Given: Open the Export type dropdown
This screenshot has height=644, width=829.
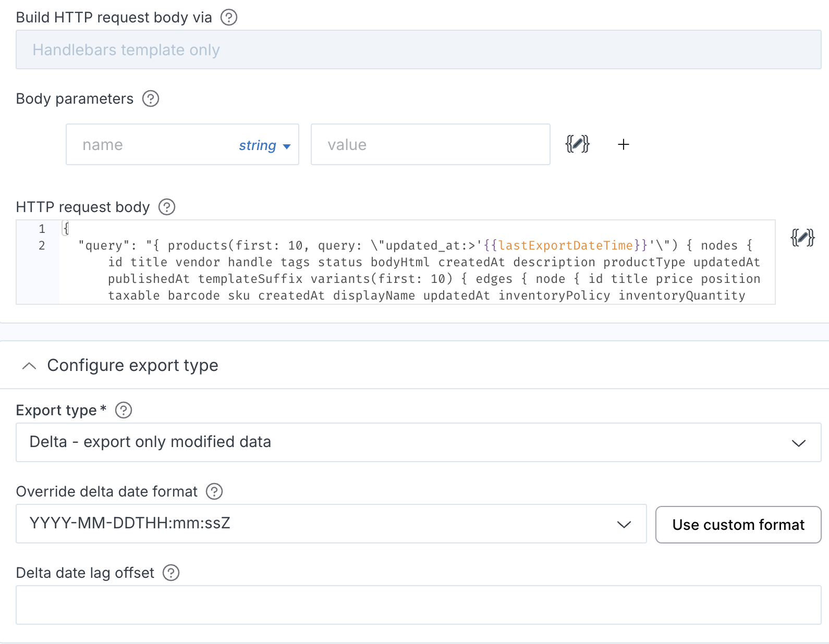Looking at the screenshot, I should tap(419, 442).
